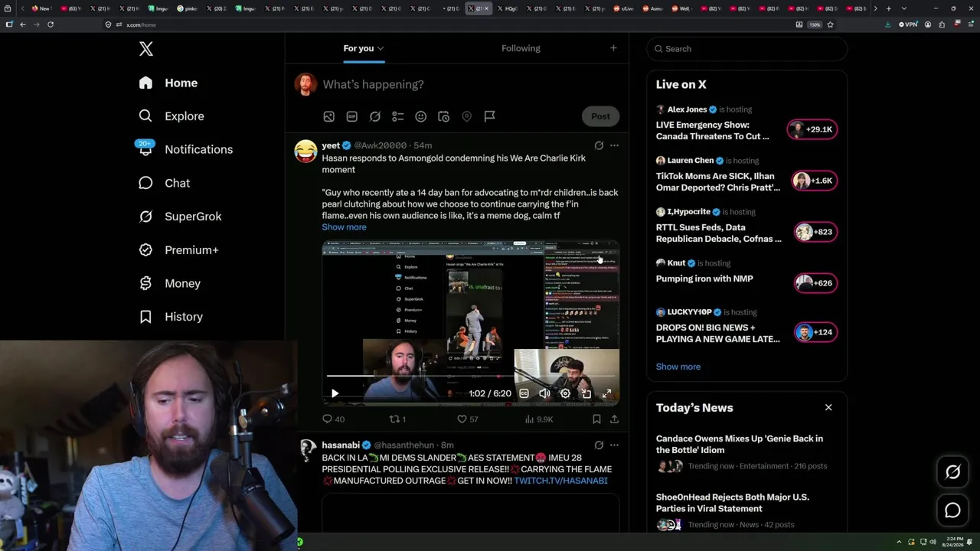Image resolution: width=980 pixels, height=551 pixels.
Task: Click the Grok icon on hasanabi's post
Action: tap(599, 445)
